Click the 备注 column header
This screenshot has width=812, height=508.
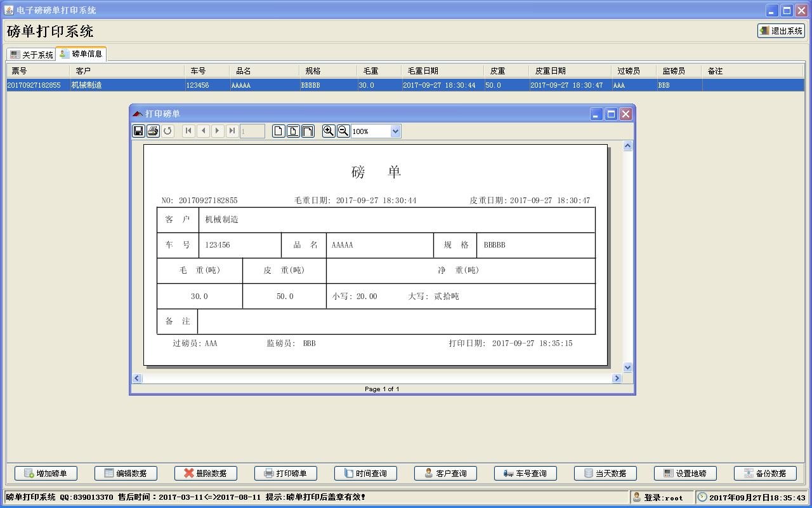tap(753, 71)
